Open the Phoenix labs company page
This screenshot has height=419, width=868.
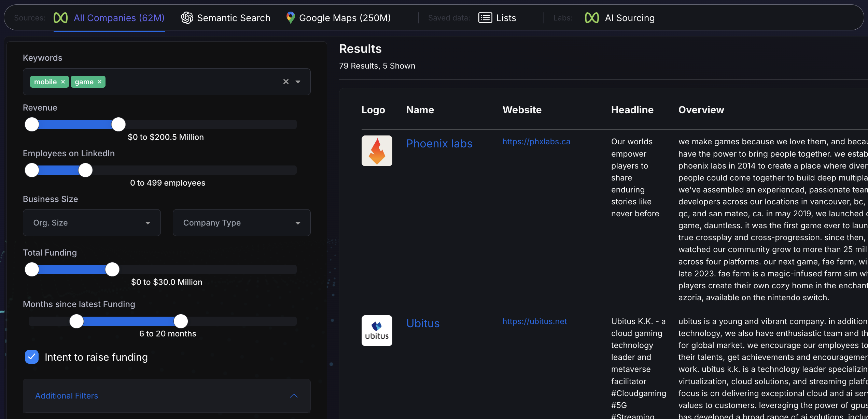439,144
